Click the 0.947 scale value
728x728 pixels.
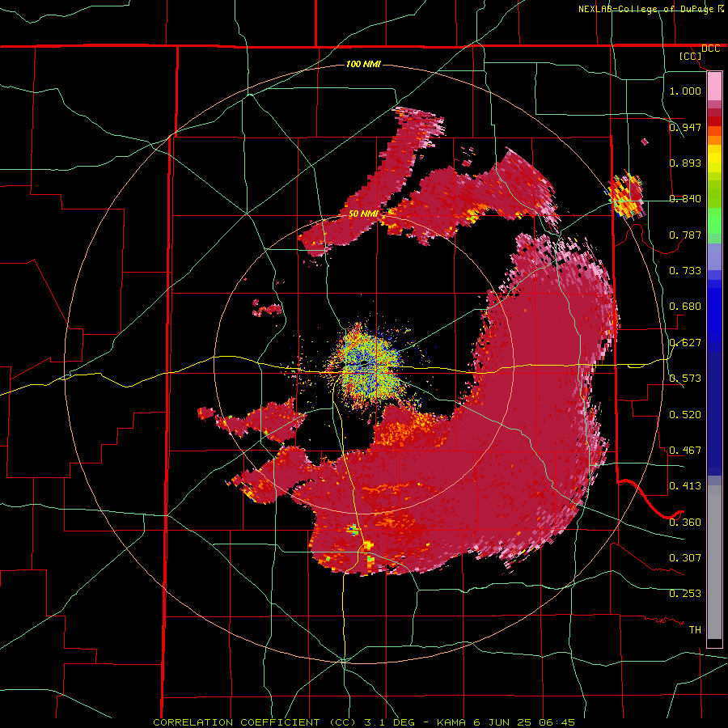(685, 127)
